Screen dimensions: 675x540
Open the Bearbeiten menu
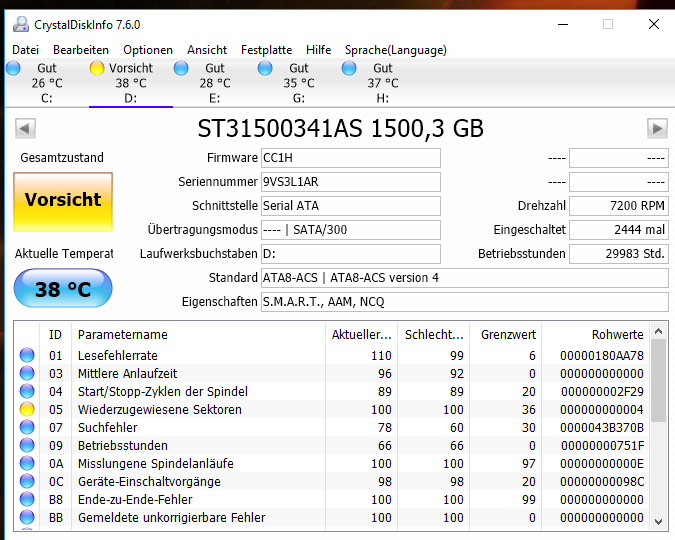click(81, 50)
